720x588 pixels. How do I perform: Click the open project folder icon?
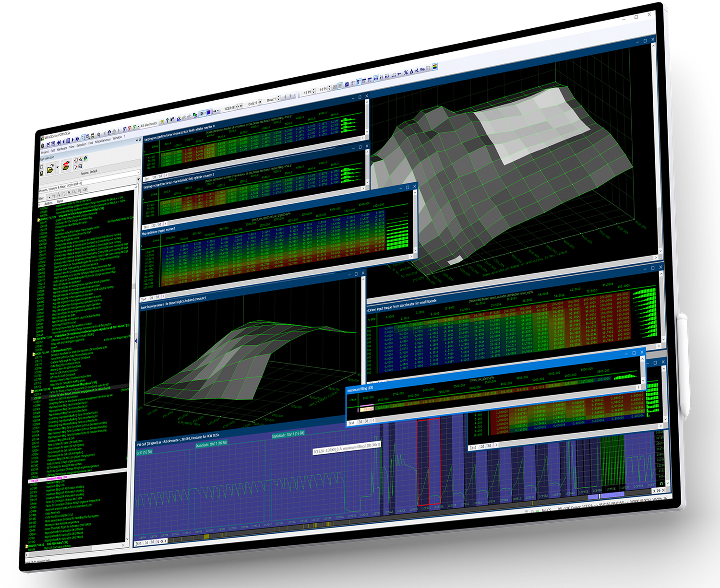[50, 169]
